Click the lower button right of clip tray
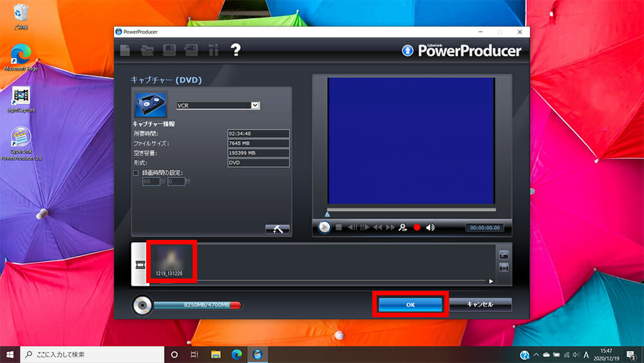This screenshot has height=363, width=644. (x=504, y=268)
